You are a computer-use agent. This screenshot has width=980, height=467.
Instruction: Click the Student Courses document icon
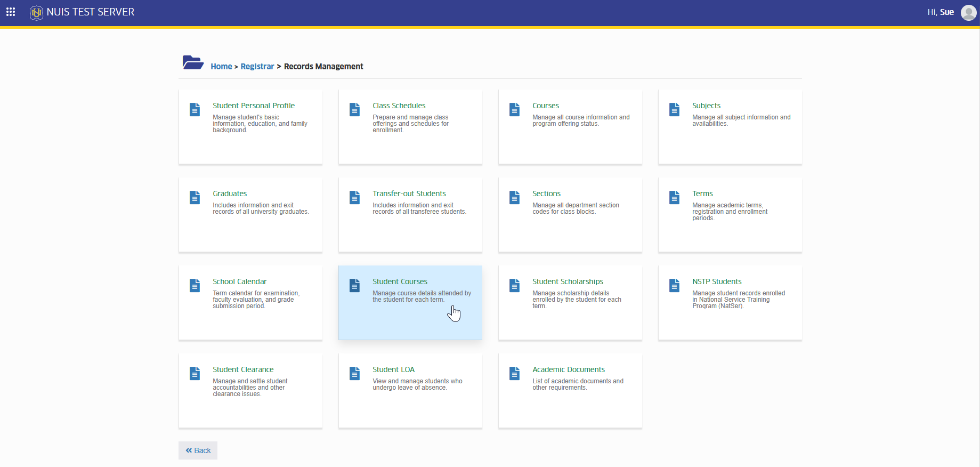click(355, 285)
